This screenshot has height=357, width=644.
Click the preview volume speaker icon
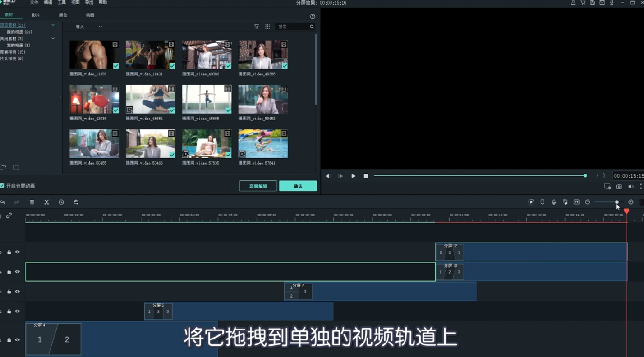631,187
